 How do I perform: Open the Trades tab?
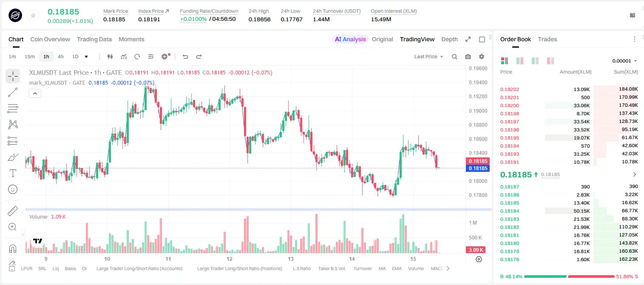click(548, 39)
